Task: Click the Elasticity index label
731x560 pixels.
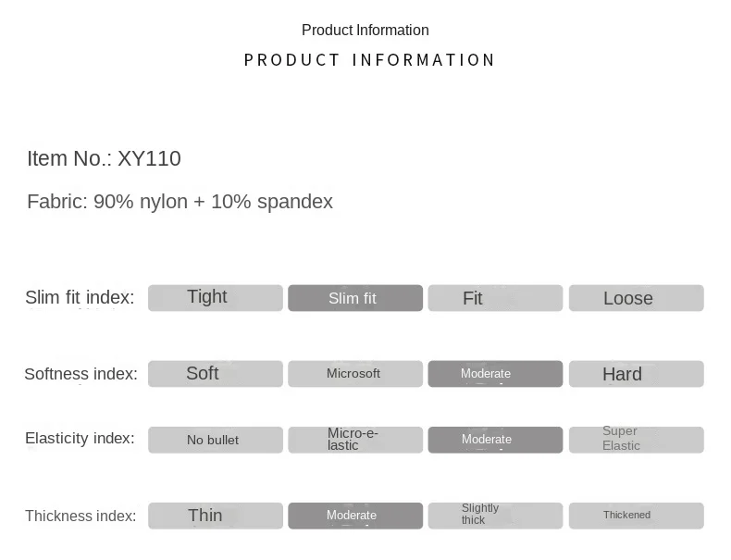Action: 80,439
